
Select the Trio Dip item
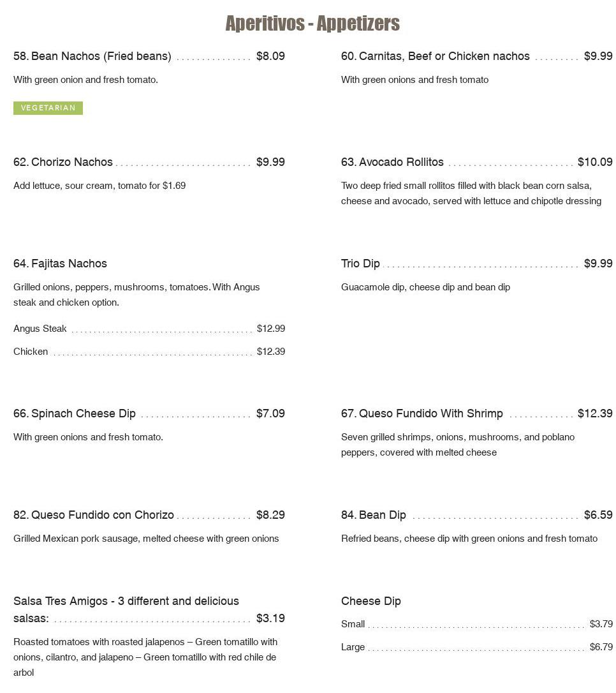(360, 264)
